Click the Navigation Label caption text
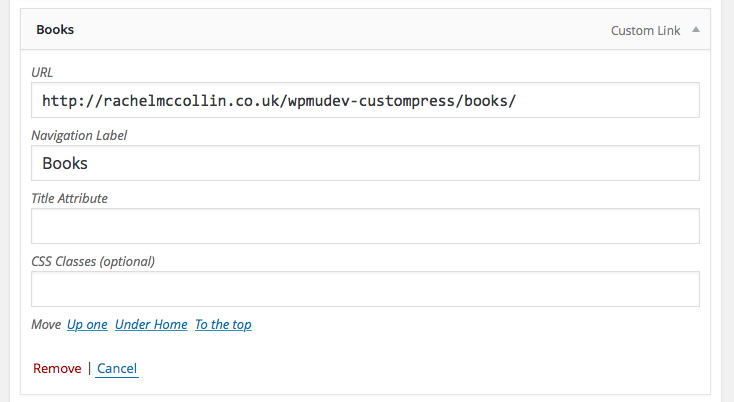This screenshot has height=402, width=734. pyautogui.click(x=79, y=135)
